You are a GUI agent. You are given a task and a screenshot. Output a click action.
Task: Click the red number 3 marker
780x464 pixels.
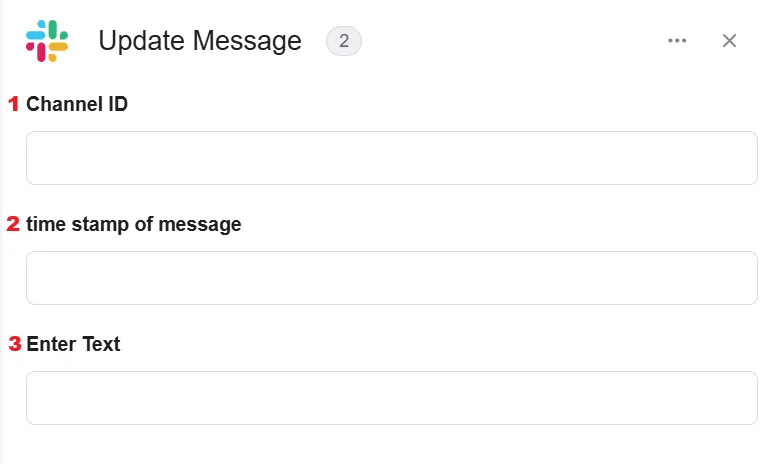tap(14, 344)
